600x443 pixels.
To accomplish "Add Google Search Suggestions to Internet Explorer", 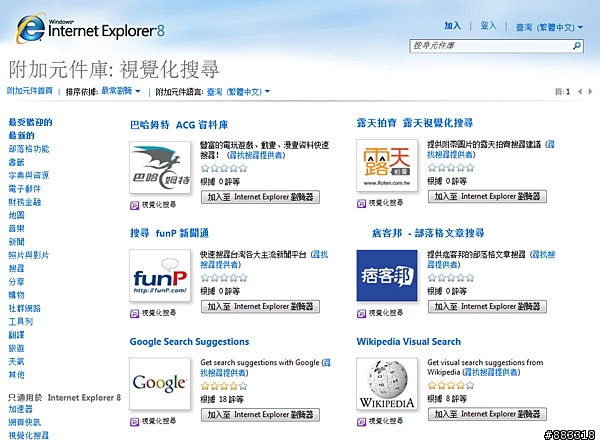I will point(260,415).
